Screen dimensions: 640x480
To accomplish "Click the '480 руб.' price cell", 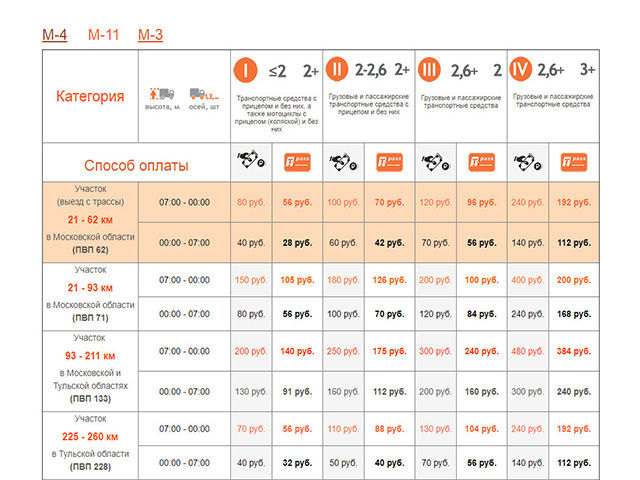I will tap(528, 351).
